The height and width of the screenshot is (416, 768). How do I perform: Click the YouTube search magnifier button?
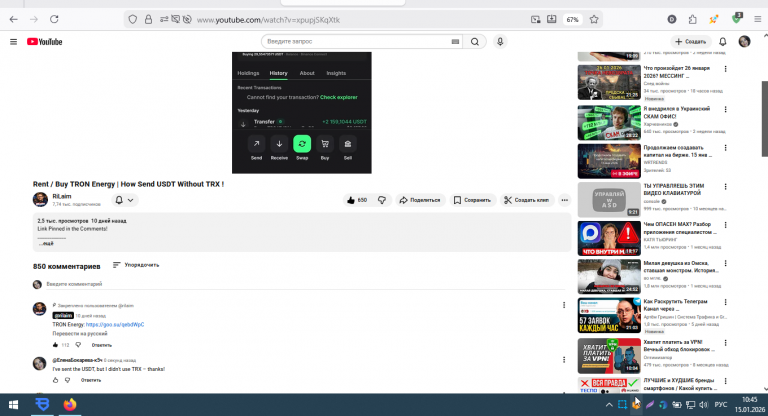[x=475, y=42]
